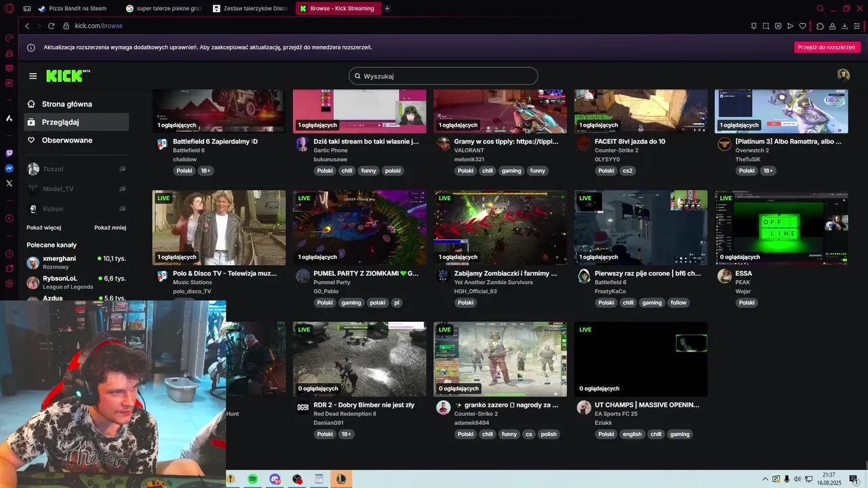Go back in the browser

27,26
